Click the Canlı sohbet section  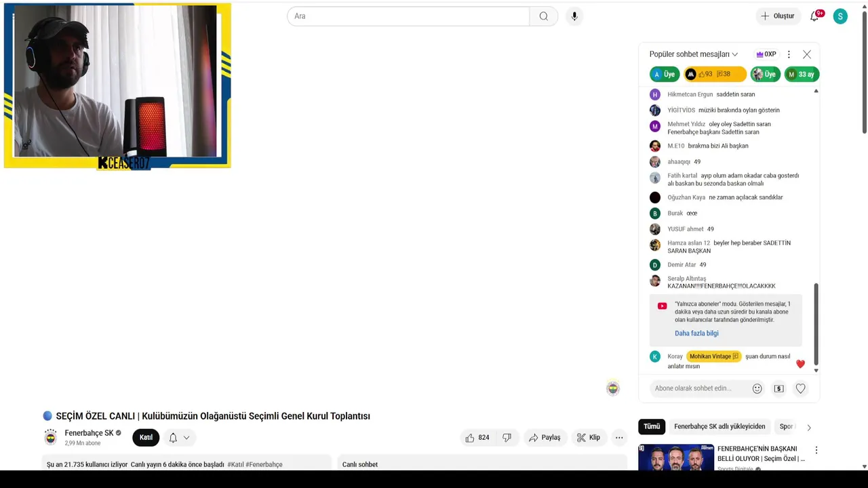pos(482,464)
